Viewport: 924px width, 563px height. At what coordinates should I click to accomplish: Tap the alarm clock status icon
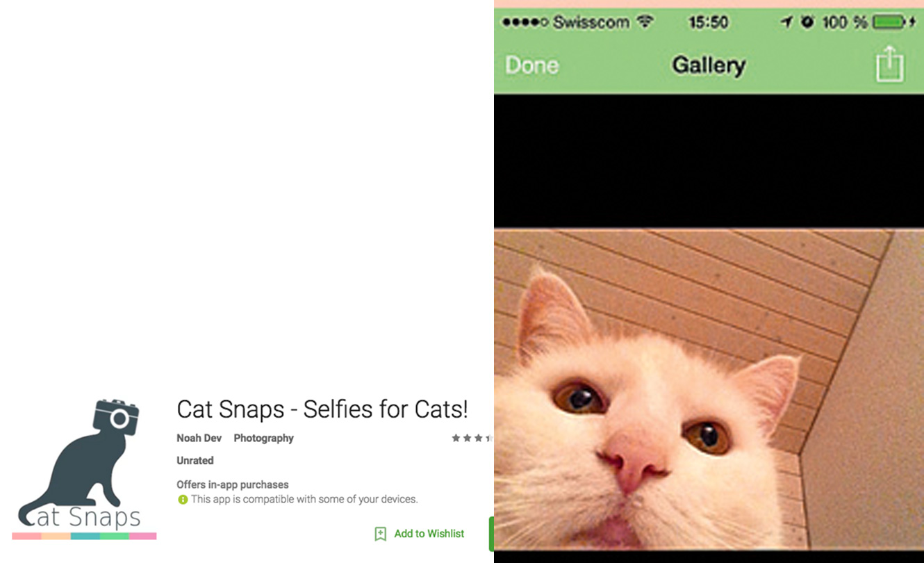pos(807,22)
